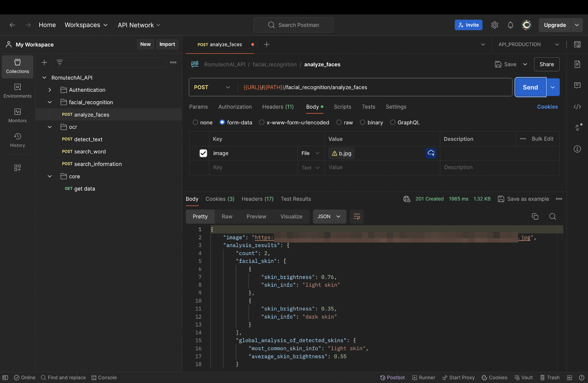This screenshot has width=588, height=383.
Task: Open the JSON format dropdown
Action: pos(329,217)
